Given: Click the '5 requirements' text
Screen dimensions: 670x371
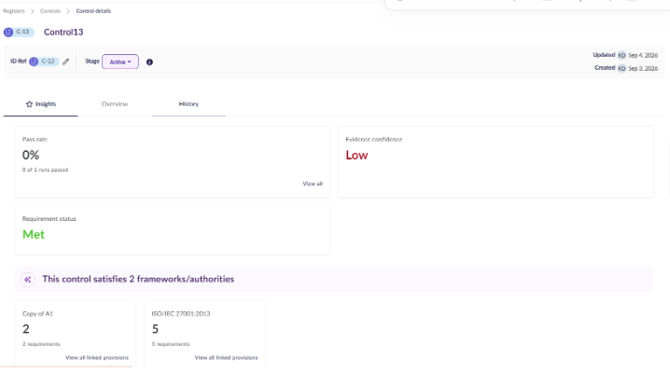Looking at the screenshot, I should pyautogui.click(x=171, y=344).
